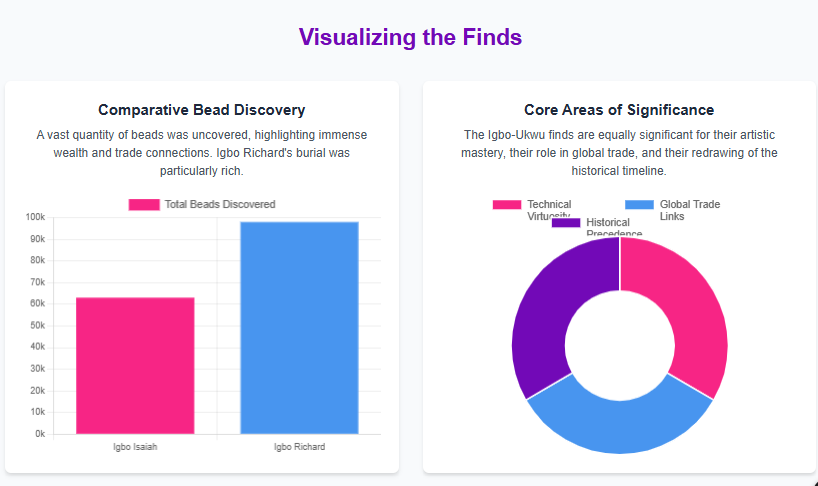Click the Igbo Isaiah x-axis label
The image size is (818, 486).
(135, 447)
